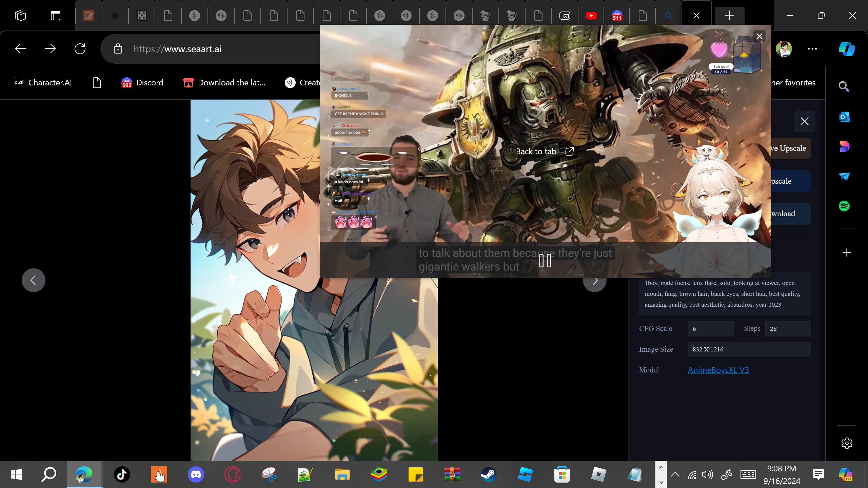
Task: Launch Steam from the taskbar
Action: click(489, 474)
